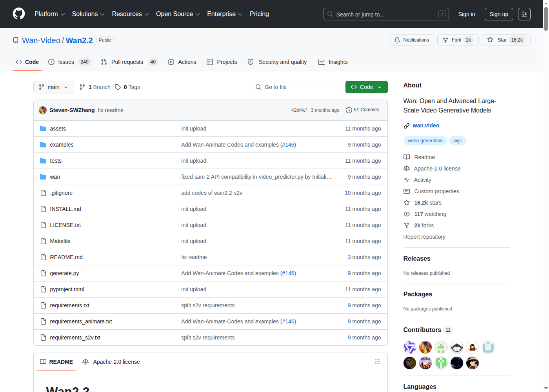549x392 pixels.
Task: Expand the Enterprise menu
Action: pos(225,14)
